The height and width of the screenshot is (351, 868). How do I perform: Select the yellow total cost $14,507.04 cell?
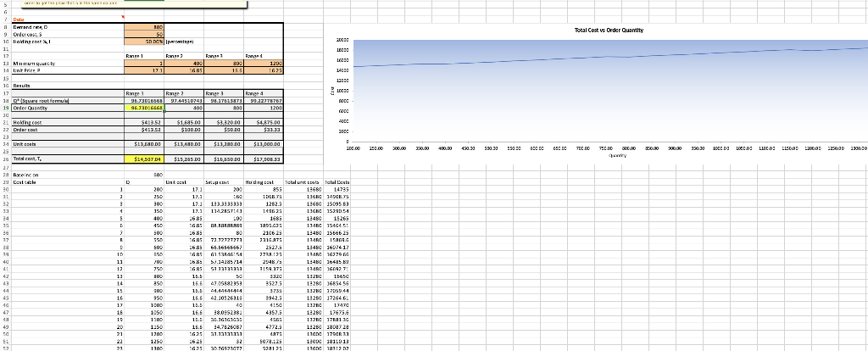click(x=144, y=159)
